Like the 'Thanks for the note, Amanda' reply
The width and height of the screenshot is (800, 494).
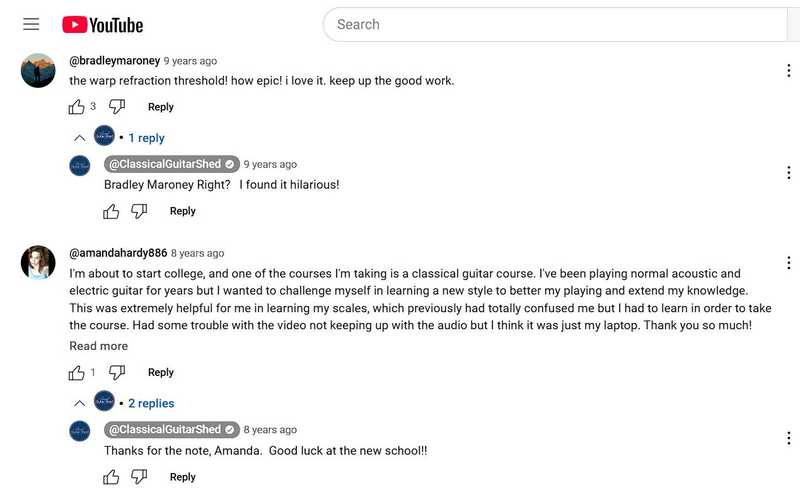[x=111, y=477]
